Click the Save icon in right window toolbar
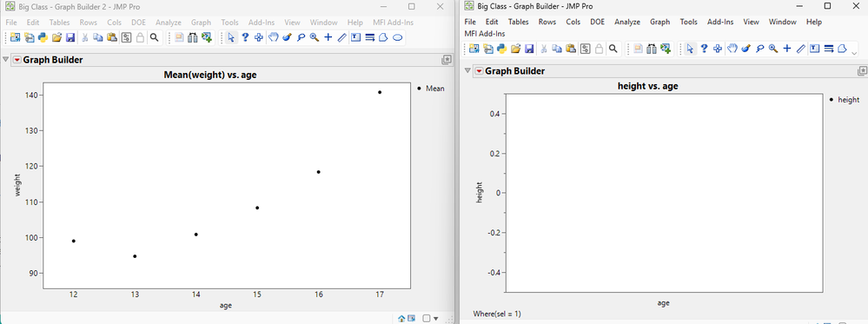This screenshot has height=324, width=868. pyautogui.click(x=529, y=49)
